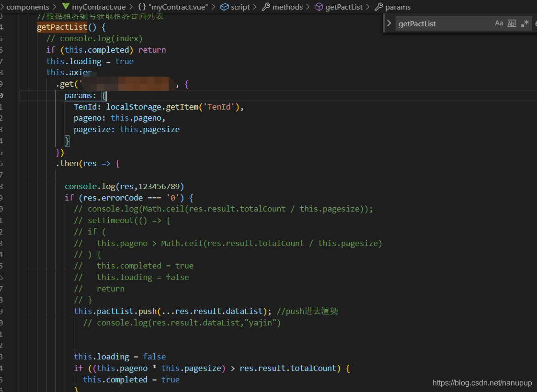Click final this.completed = true statement
Screen dimensions: 537x392
coord(131,380)
